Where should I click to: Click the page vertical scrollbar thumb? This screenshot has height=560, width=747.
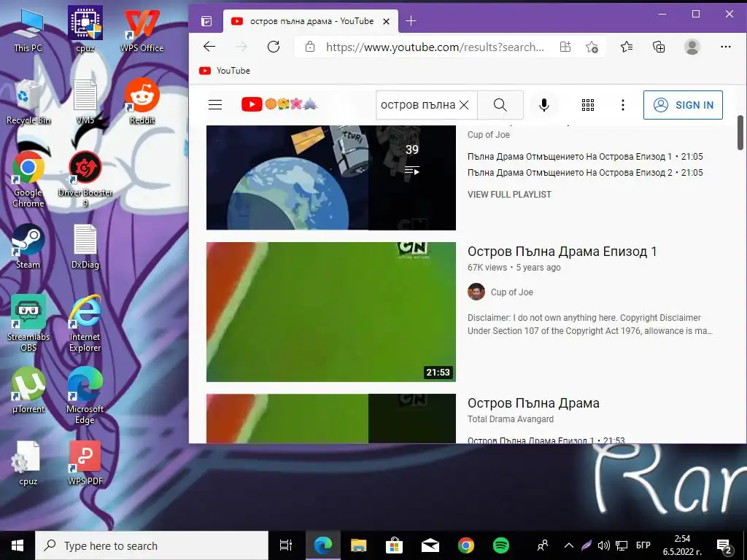pos(740,133)
